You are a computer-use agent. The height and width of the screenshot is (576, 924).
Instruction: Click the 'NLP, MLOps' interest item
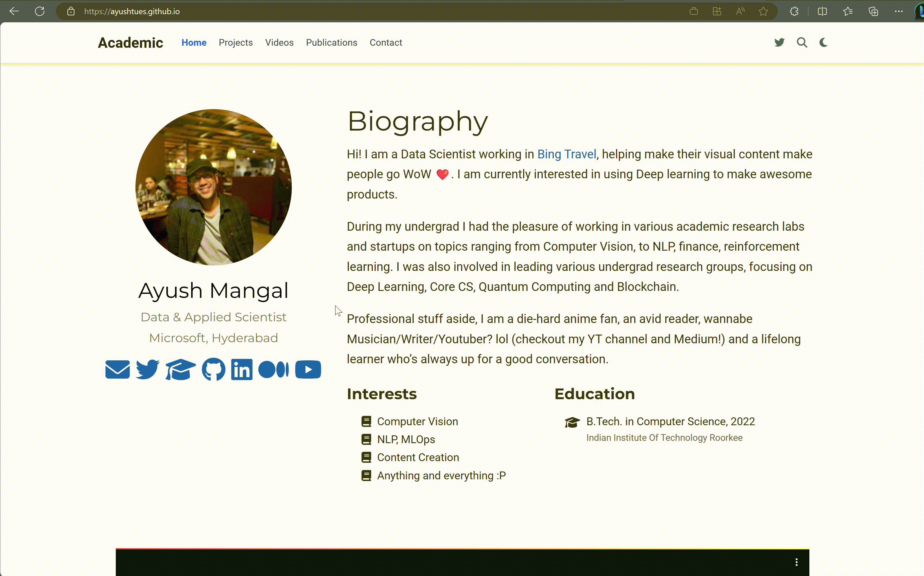[x=406, y=440]
